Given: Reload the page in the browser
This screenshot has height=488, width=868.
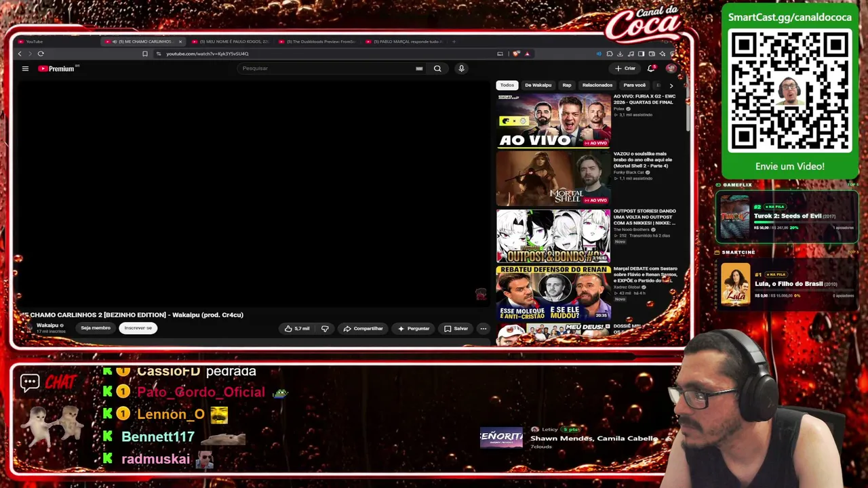Looking at the screenshot, I should pos(41,54).
